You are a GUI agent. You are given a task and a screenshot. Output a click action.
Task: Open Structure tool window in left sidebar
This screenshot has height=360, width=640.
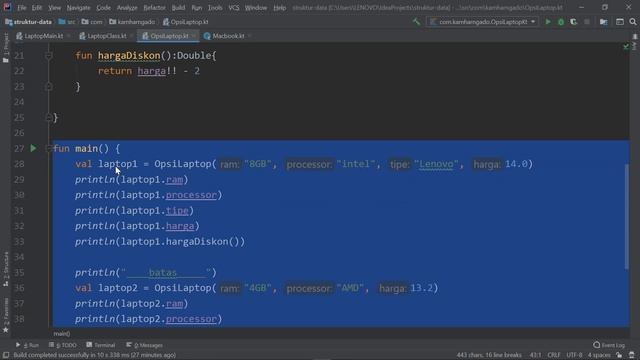coord(5,269)
